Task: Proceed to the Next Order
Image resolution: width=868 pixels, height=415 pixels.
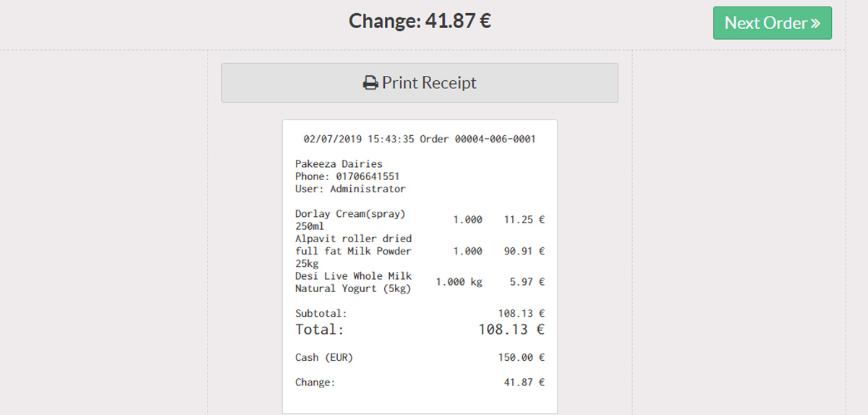Action: (773, 23)
